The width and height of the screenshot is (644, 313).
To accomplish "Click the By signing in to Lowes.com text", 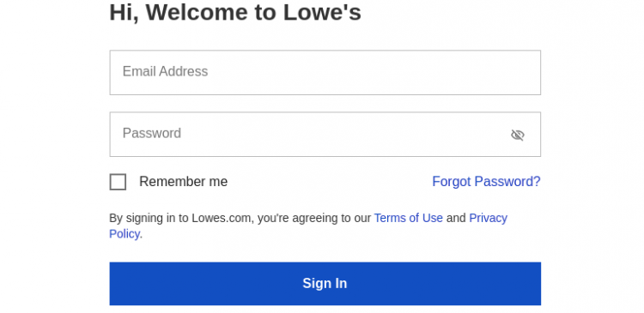I will (x=180, y=218).
